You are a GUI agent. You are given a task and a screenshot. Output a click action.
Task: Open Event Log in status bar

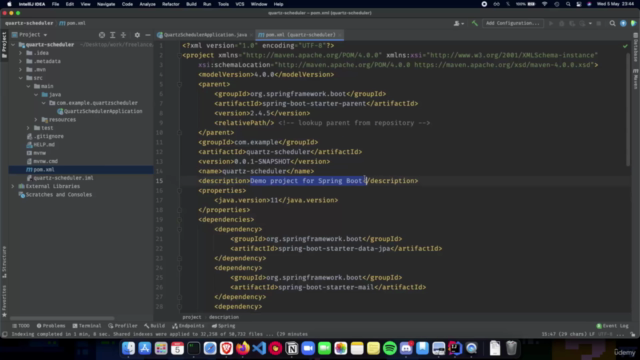click(612, 326)
